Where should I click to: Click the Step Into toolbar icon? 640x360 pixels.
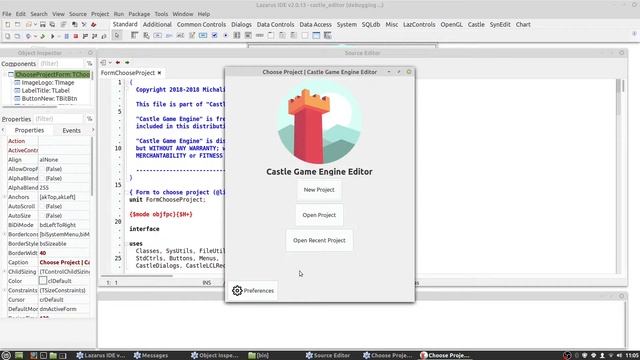point(85,36)
